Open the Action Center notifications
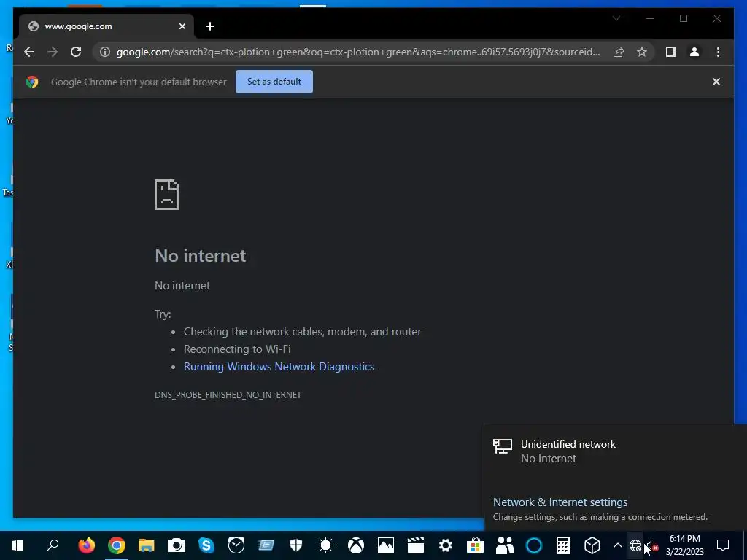 click(x=723, y=545)
